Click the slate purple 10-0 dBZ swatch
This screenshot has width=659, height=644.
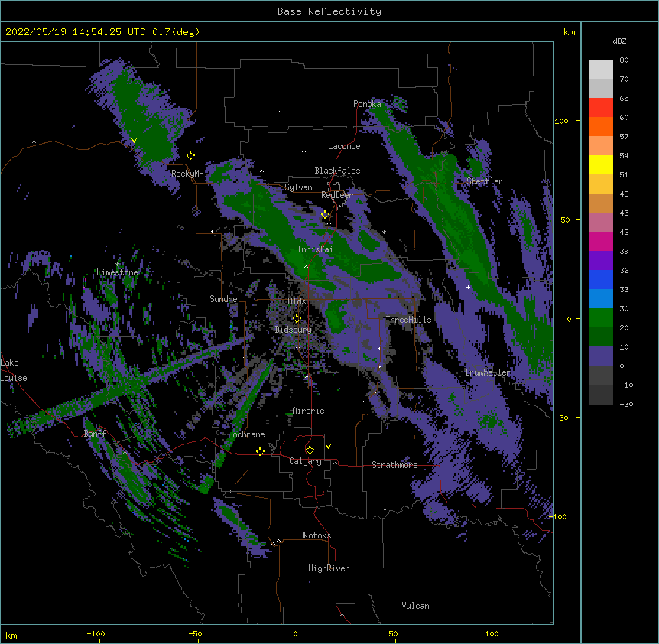(601, 356)
